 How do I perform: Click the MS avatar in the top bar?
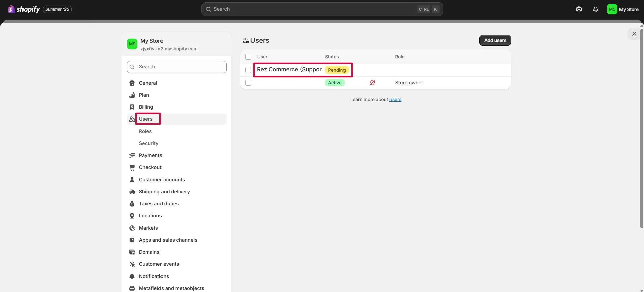coord(612,9)
